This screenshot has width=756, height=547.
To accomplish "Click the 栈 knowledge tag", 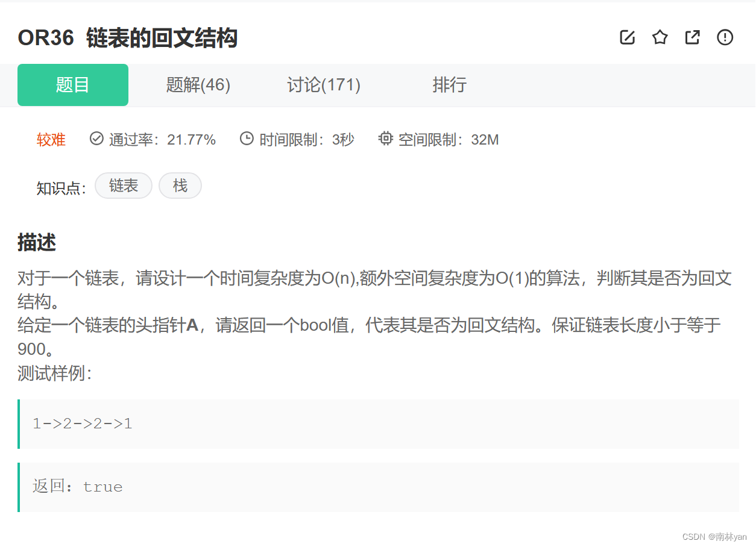I will [180, 186].
